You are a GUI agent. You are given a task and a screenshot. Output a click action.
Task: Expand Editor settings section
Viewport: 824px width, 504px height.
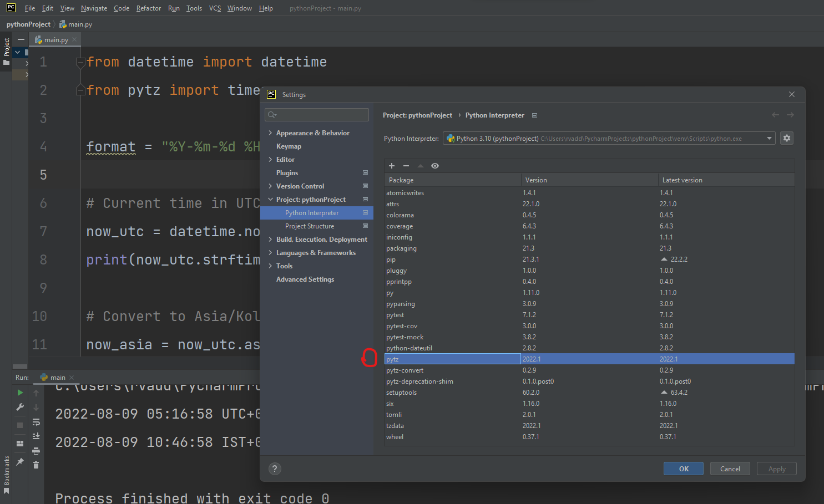click(270, 160)
